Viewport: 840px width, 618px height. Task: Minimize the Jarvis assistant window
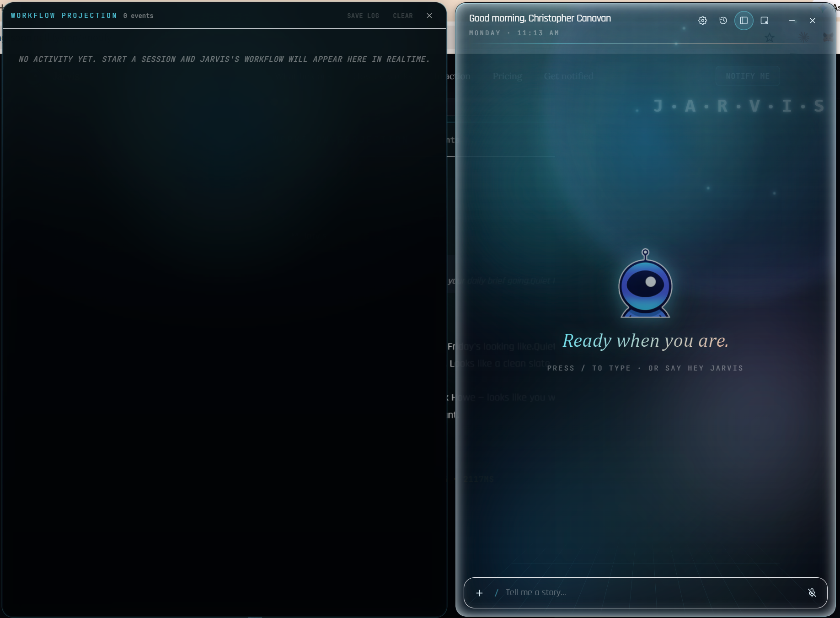[792, 21]
